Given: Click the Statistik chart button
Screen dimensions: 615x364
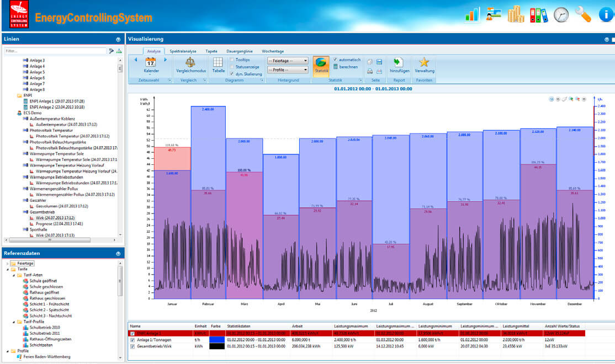Looking at the screenshot, I should [x=321, y=64].
